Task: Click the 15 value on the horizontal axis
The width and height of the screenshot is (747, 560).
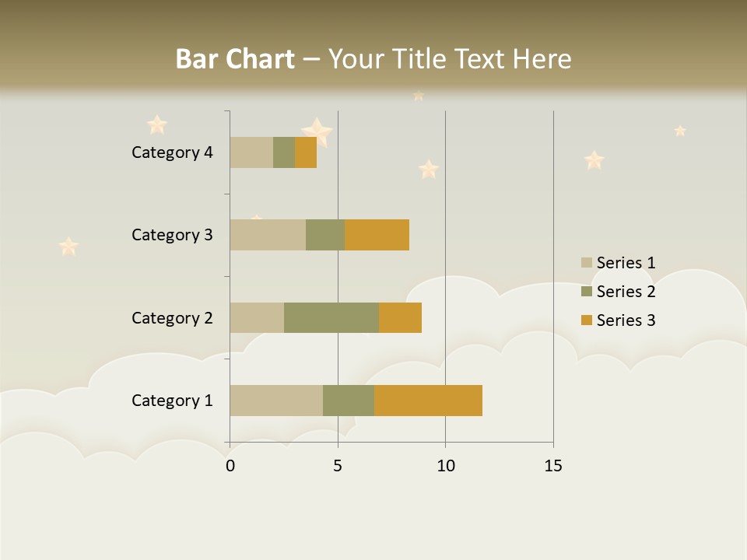Action: (x=553, y=466)
